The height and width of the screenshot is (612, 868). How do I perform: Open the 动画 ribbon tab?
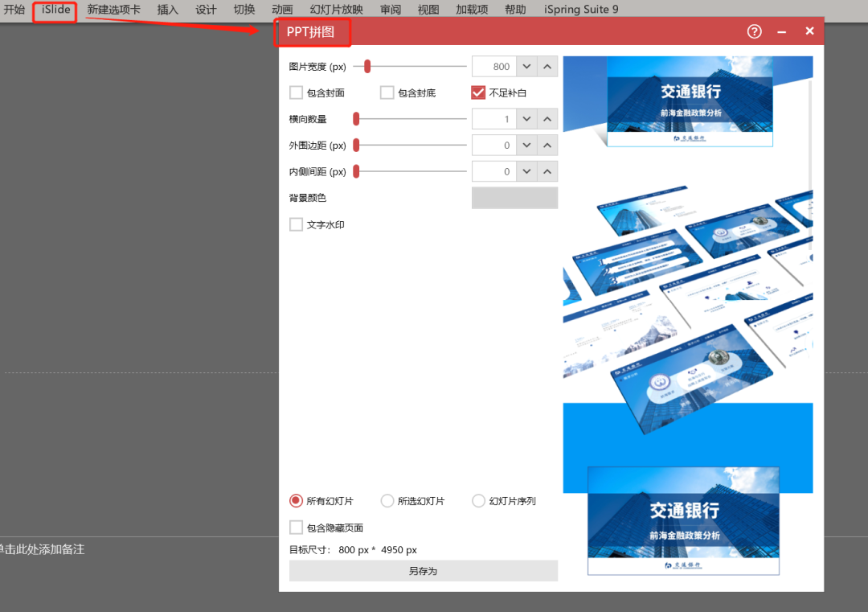[x=282, y=10]
